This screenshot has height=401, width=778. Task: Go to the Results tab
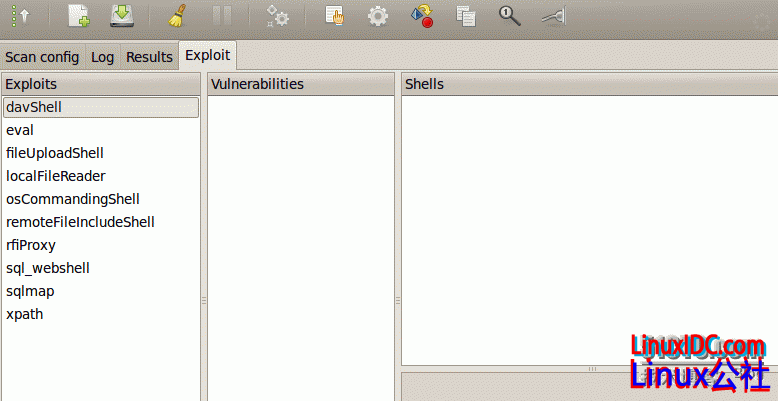click(x=149, y=57)
